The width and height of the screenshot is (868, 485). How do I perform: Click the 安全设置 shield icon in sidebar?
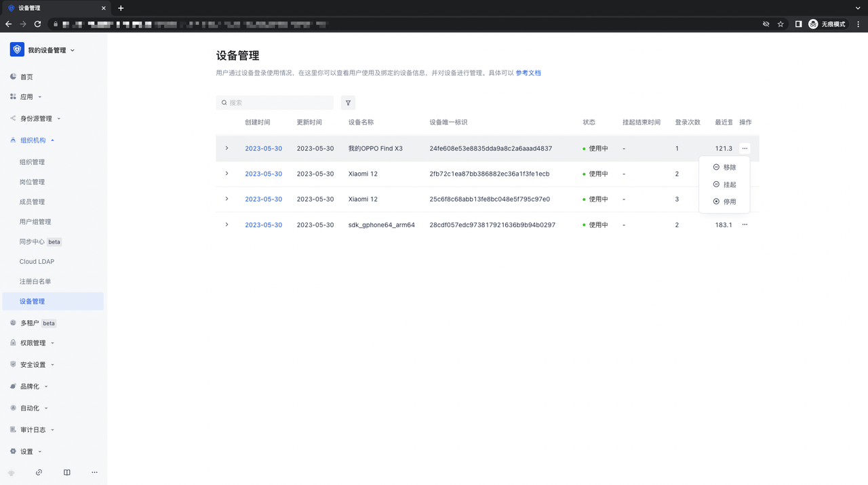pos(14,364)
